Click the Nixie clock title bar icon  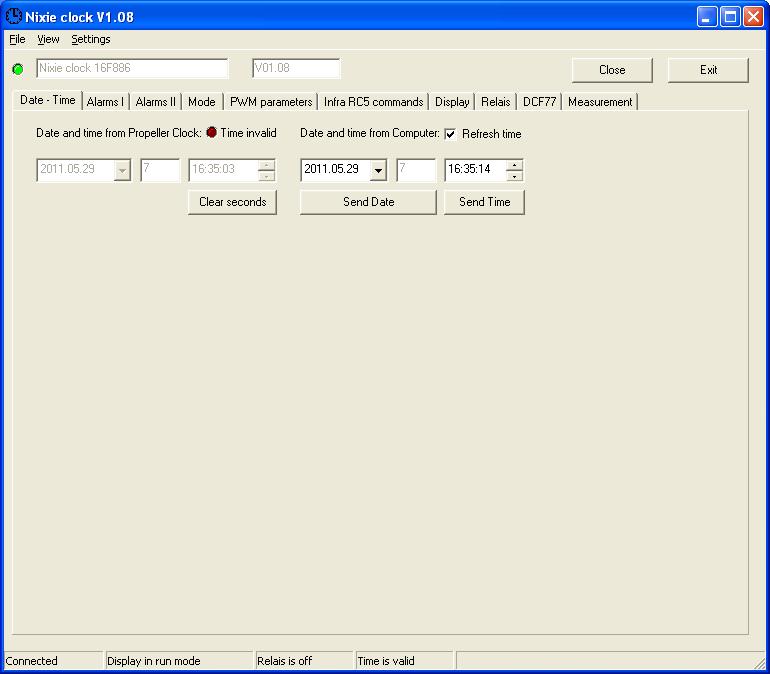pos(14,16)
